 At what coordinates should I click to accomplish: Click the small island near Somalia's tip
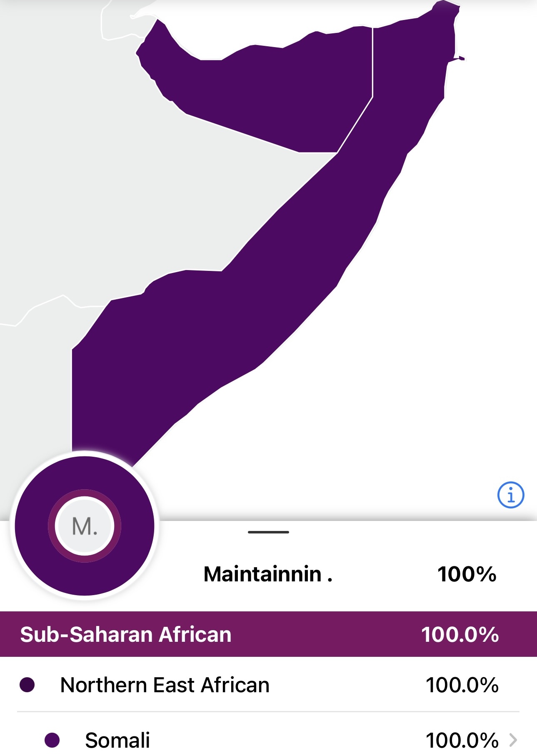click(x=462, y=58)
